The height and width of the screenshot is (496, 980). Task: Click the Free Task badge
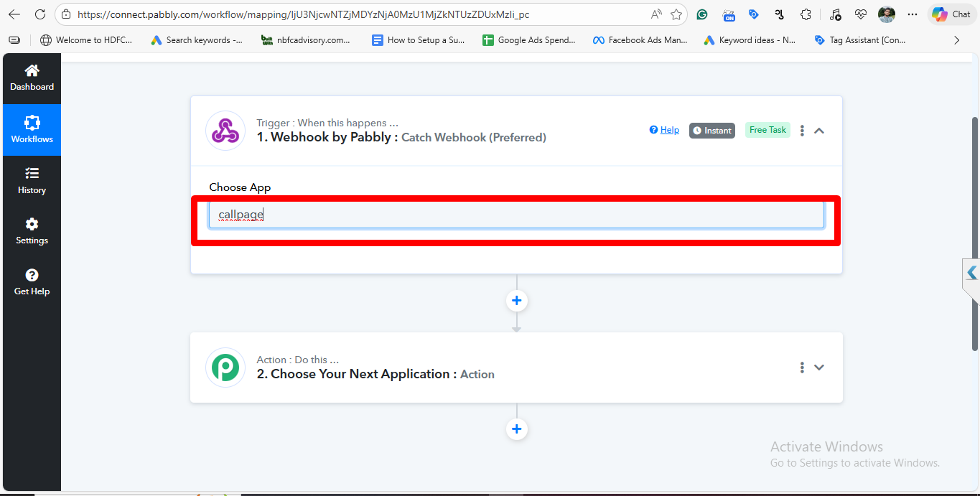[767, 130]
